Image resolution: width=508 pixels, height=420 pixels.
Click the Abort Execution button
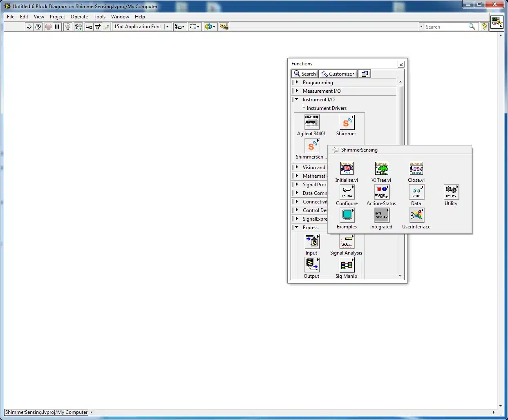[x=48, y=27]
